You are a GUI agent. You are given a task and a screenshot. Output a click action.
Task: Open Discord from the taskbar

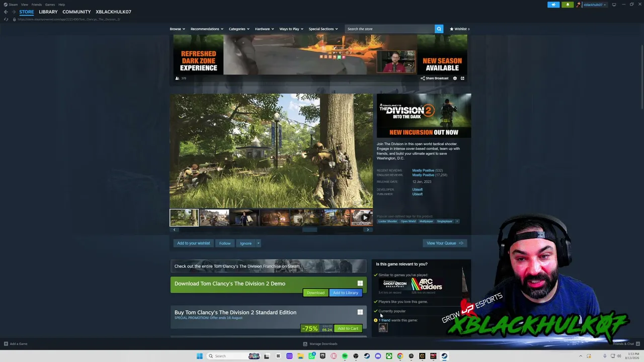coord(378,356)
